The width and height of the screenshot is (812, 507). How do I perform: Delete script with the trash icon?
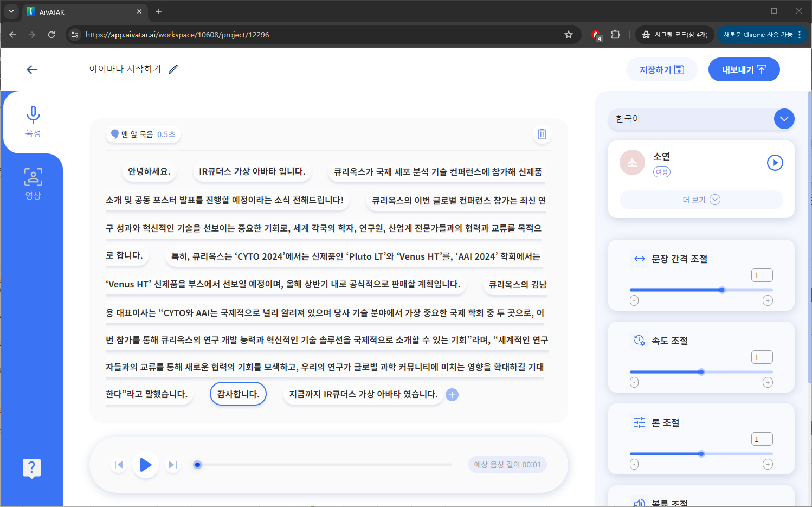click(x=542, y=134)
